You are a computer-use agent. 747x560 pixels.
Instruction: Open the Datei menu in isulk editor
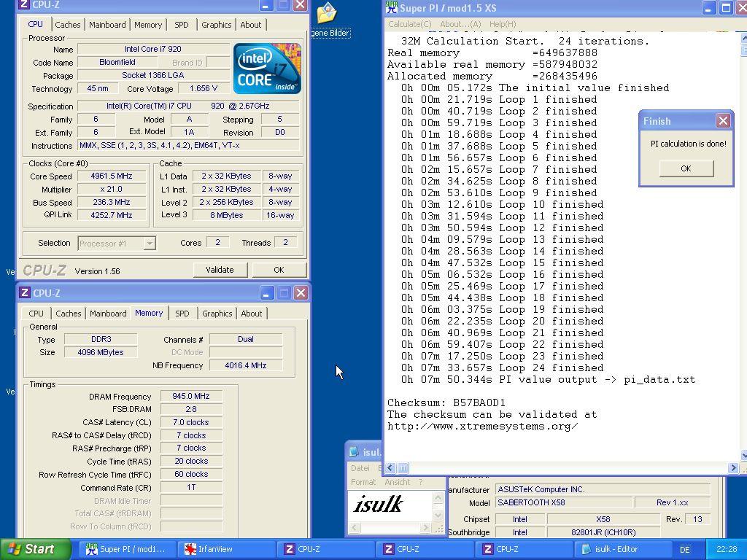(360, 468)
